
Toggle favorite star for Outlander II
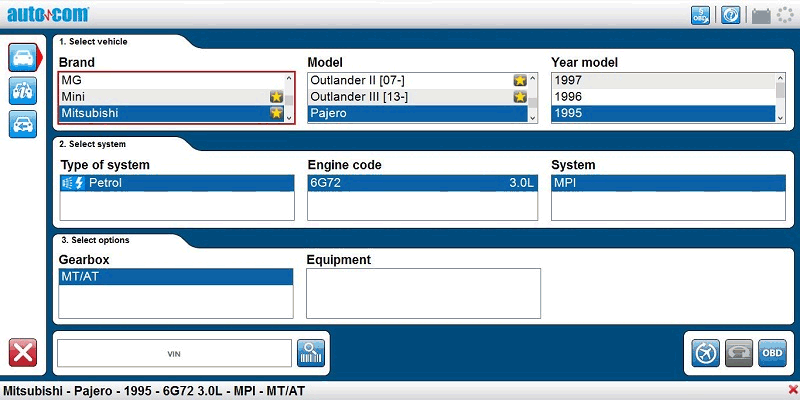519,80
